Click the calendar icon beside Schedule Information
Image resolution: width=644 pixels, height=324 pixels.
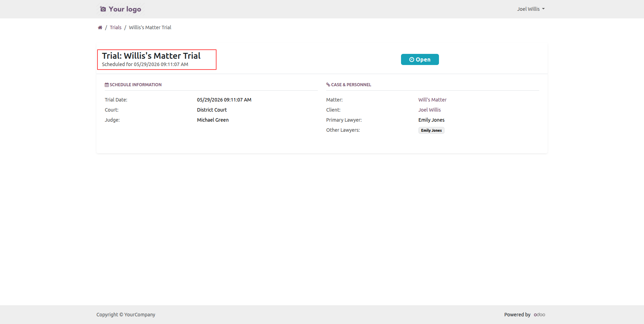[x=107, y=85]
